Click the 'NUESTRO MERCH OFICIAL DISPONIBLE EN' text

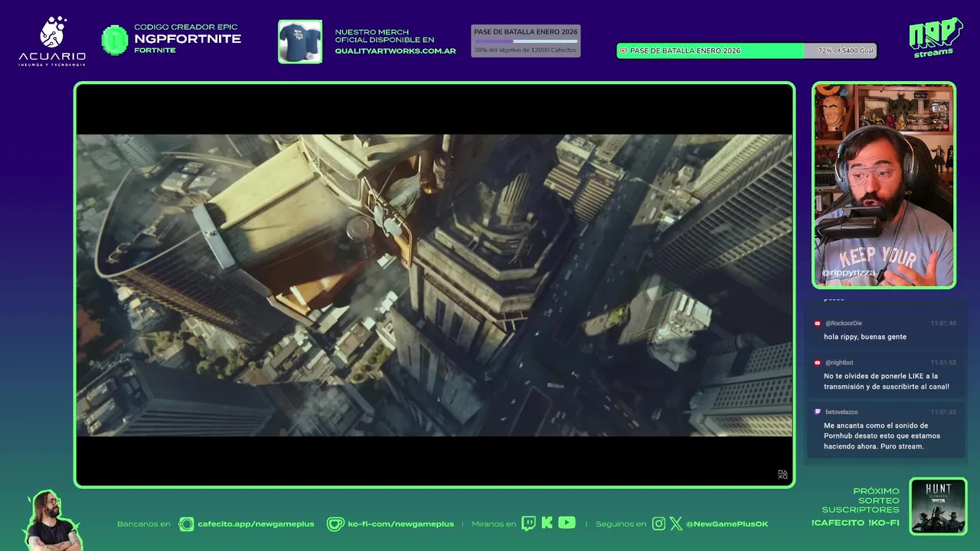pyautogui.click(x=384, y=36)
